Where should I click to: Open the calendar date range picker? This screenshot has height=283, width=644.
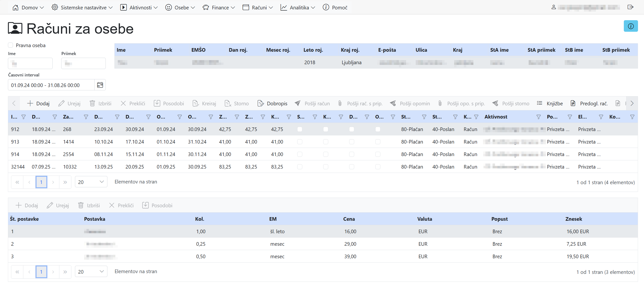pyautogui.click(x=100, y=85)
